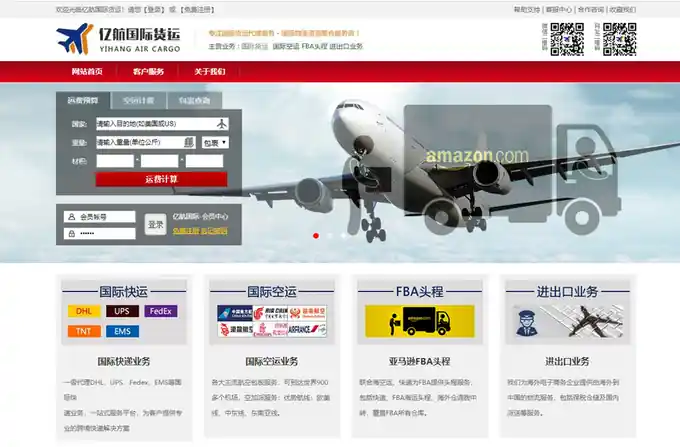
Task: Click the user icon in member account field
Action: pyautogui.click(x=72, y=217)
